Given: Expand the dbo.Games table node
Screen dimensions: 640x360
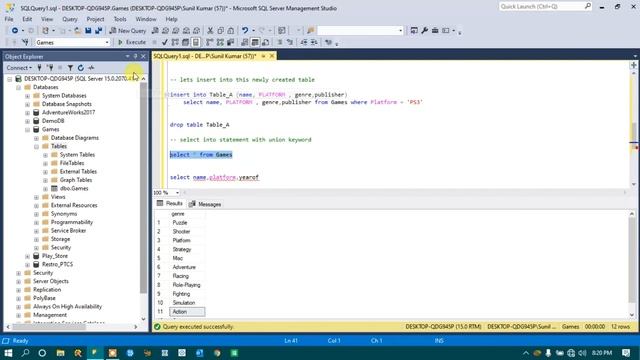Looking at the screenshot, I should (x=45, y=189).
